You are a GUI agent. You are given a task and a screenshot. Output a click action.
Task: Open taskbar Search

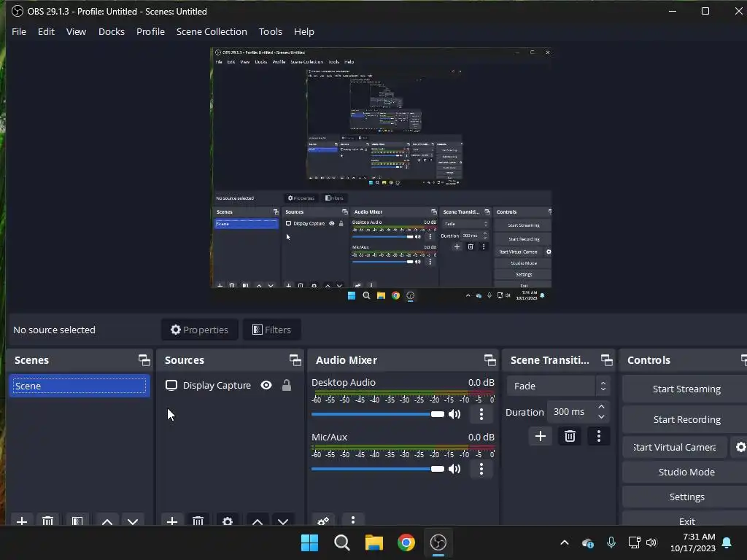point(342,542)
